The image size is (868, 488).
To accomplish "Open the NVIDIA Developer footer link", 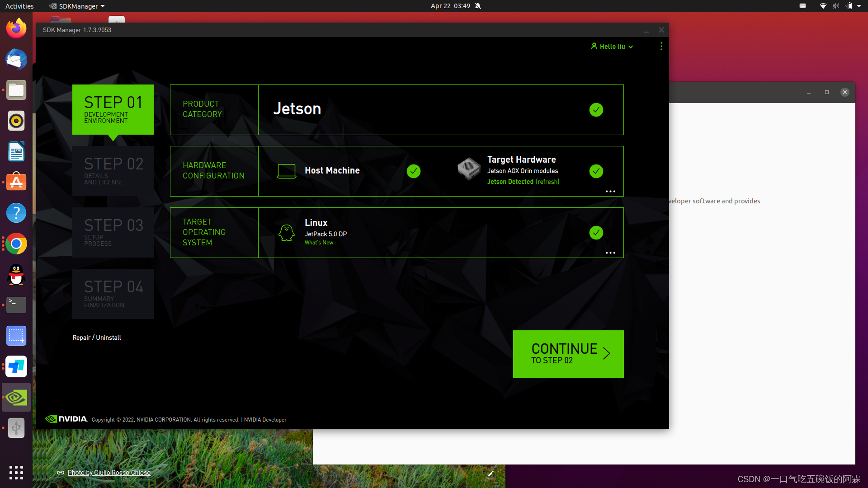I will tap(265, 420).
